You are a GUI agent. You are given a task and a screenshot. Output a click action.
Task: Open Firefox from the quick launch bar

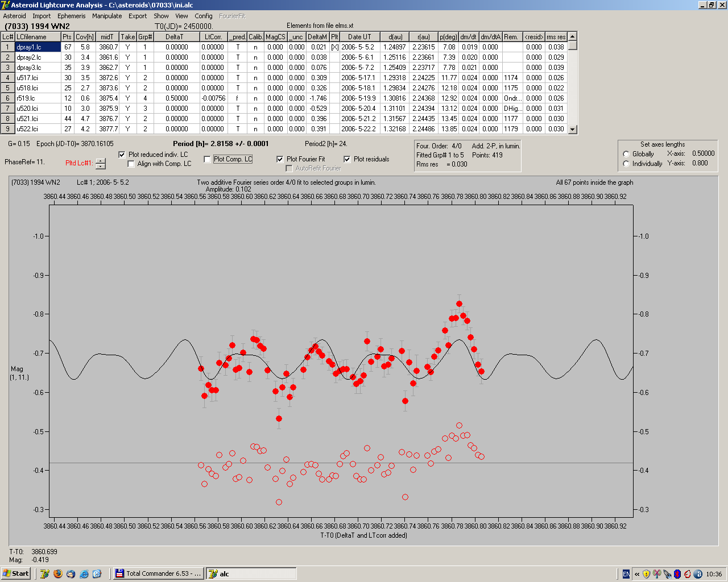(x=57, y=573)
